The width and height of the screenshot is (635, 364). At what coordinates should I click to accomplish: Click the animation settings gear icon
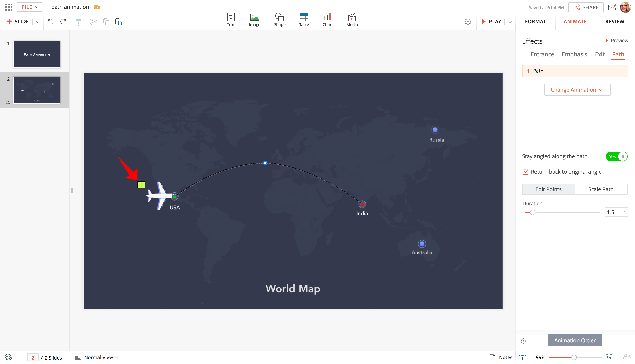tap(524, 341)
